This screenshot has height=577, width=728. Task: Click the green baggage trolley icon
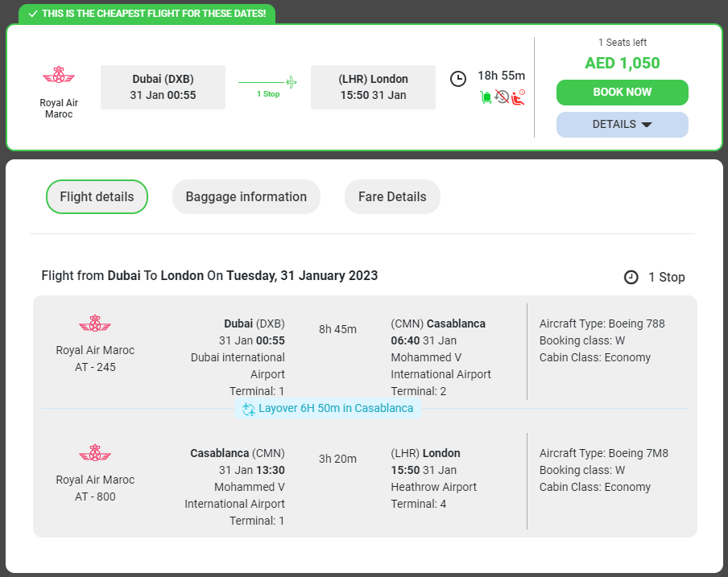(x=486, y=97)
